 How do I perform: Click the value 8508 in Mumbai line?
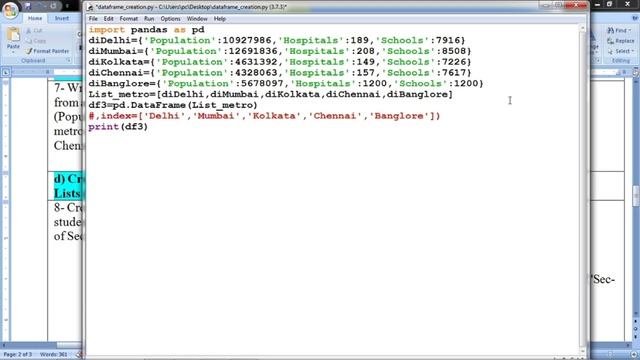pyautogui.click(x=454, y=51)
